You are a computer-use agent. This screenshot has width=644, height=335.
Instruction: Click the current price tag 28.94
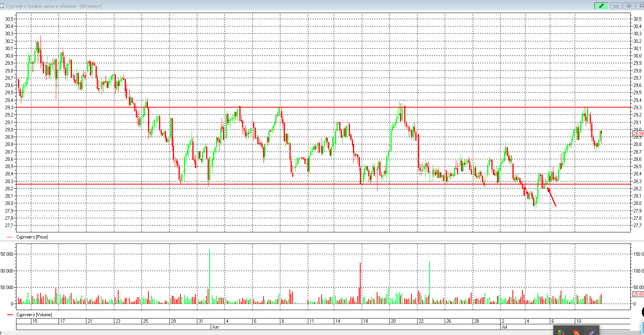638,134
